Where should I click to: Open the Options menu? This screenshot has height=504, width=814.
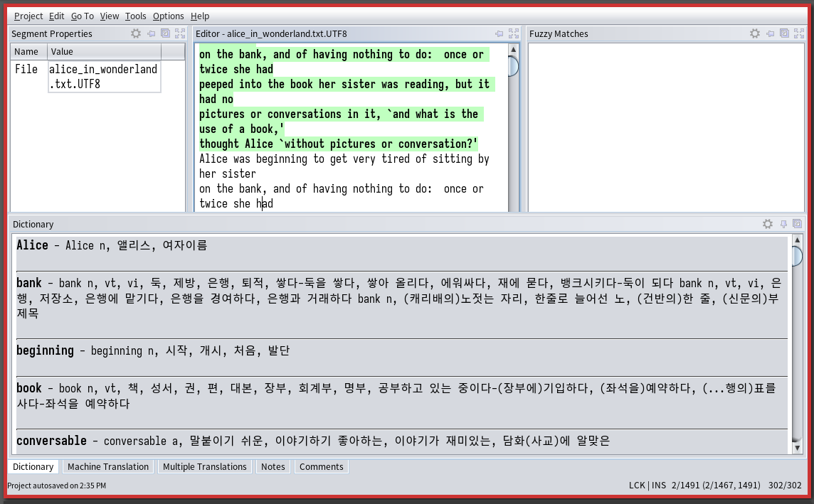[x=168, y=16]
